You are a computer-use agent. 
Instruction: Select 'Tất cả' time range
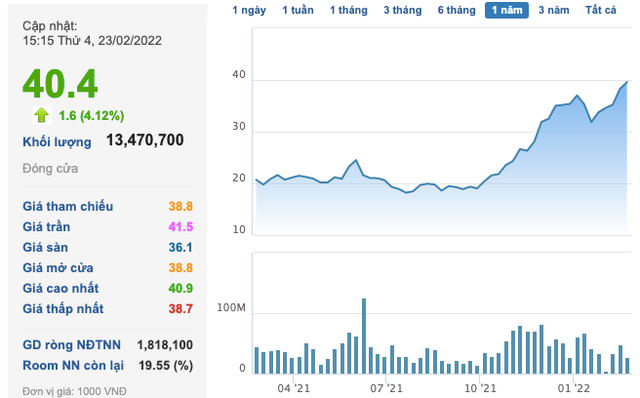click(x=600, y=10)
